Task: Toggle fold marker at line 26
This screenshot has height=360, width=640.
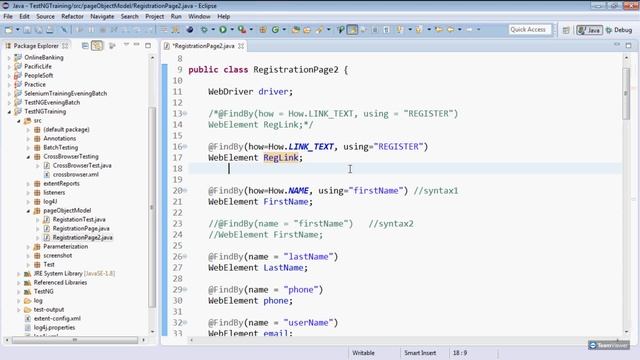Action: coord(185,256)
